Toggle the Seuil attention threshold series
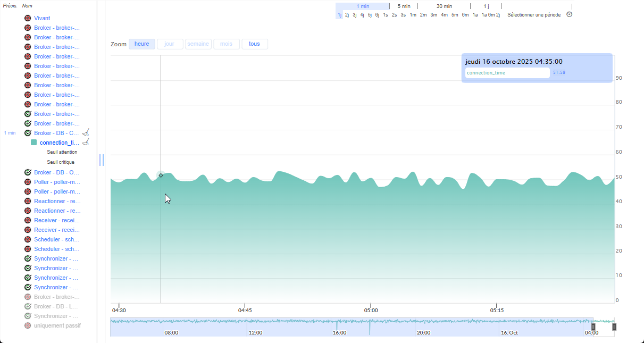Image resolution: width=644 pixels, height=343 pixels. tap(62, 152)
